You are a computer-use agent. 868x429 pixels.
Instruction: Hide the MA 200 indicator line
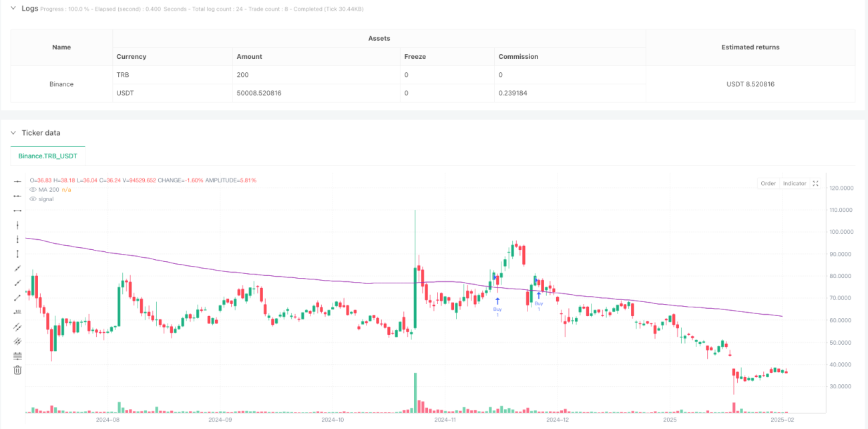33,190
